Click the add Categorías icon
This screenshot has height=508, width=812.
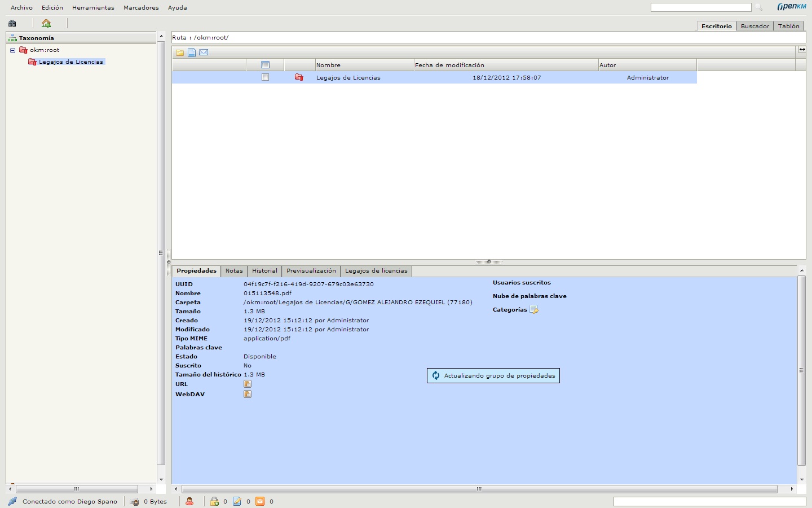[533, 309]
